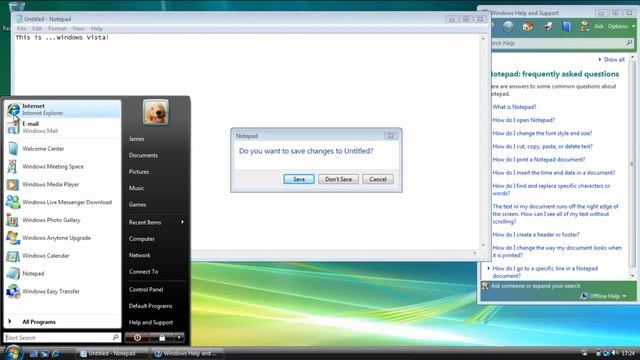Viewport: 640px width, 360px height.
Task: Click Cancel in the Notepad dialog
Action: (378, 179)
